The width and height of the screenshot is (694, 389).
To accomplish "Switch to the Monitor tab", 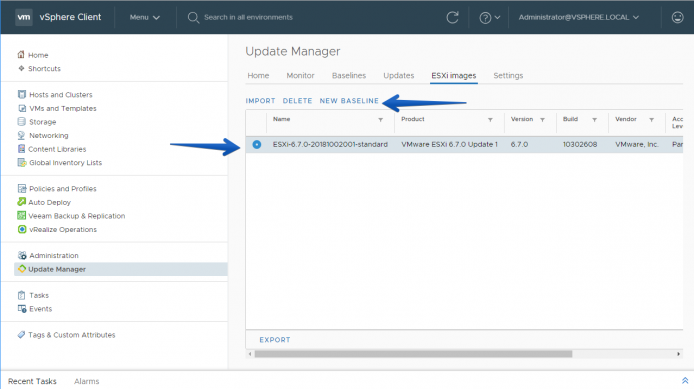I will coord(300,76).
